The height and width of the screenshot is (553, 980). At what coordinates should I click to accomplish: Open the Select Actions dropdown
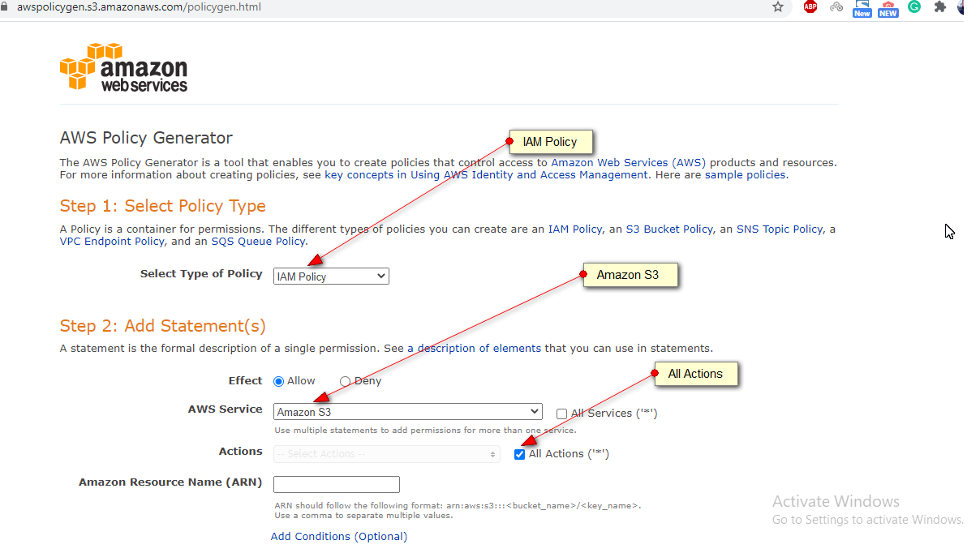(386, 455)
